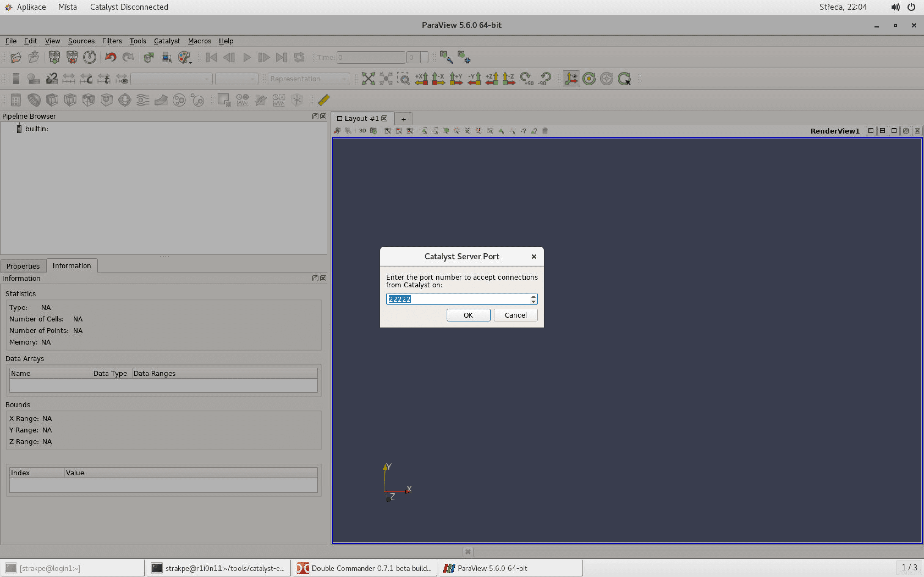This screenshot has width=924, height=577.
Task: Create a Slice filter
Action: 70,100
